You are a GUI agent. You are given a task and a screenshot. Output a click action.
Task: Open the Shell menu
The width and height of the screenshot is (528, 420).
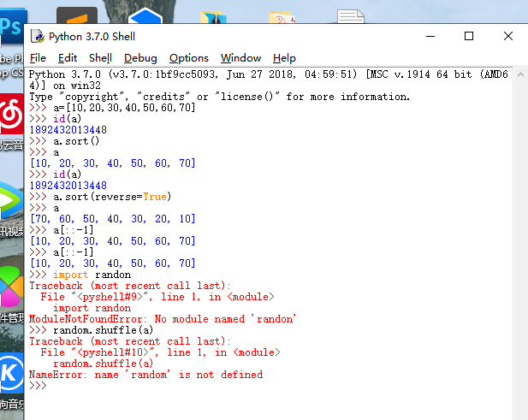[100, 58]
